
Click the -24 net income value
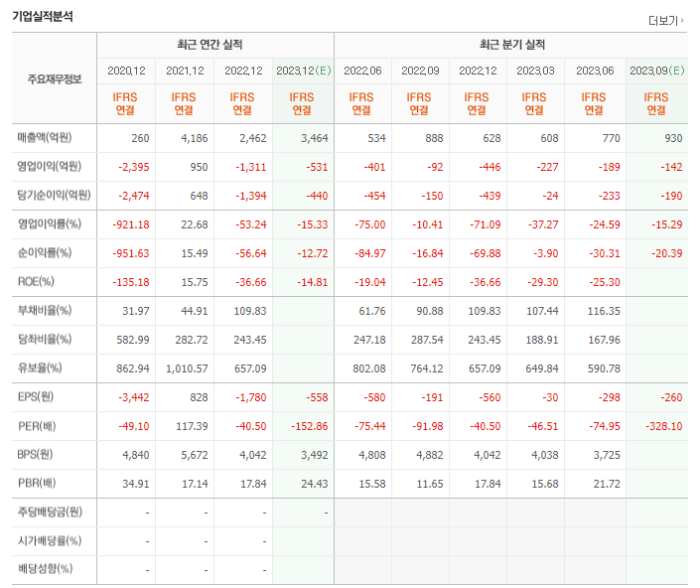550,196
